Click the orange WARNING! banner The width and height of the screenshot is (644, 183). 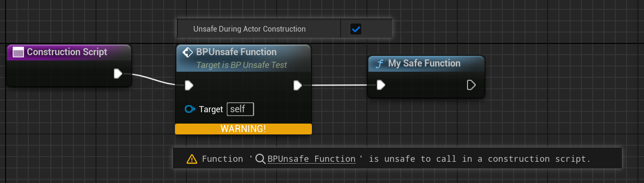tap(243, 129)
